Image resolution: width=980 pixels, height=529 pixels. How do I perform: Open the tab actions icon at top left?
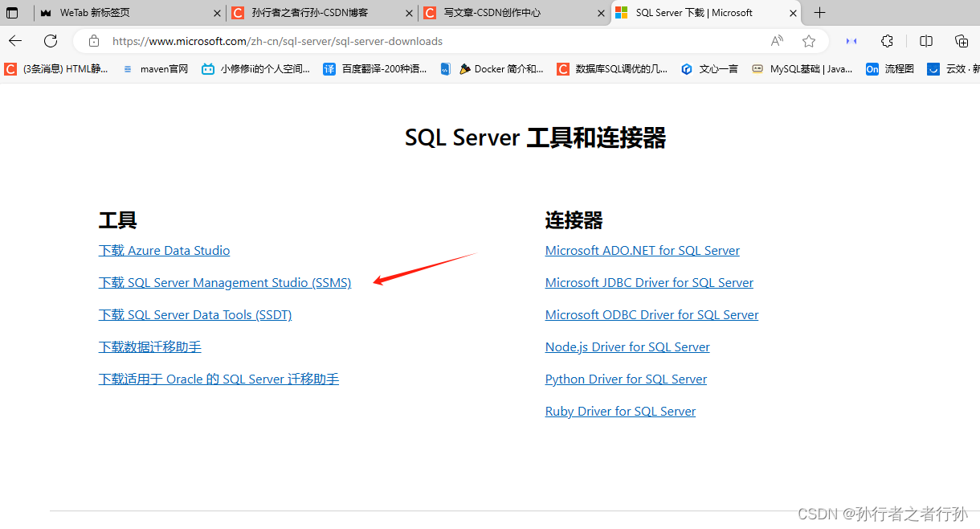(x=12, y=12)
